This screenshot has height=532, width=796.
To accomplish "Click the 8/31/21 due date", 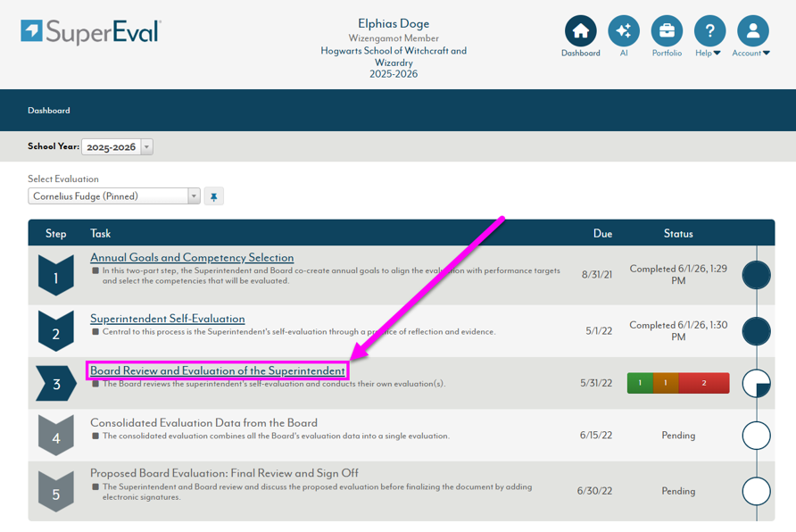I will [x=597, y=275].
